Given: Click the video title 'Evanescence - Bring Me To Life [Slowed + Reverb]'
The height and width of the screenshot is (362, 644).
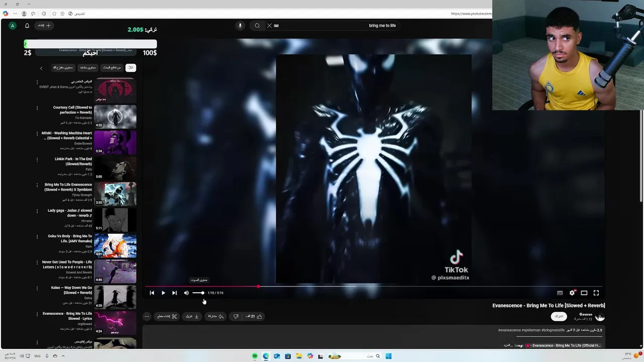Looking at the screenshot, I should coord(548,305).
